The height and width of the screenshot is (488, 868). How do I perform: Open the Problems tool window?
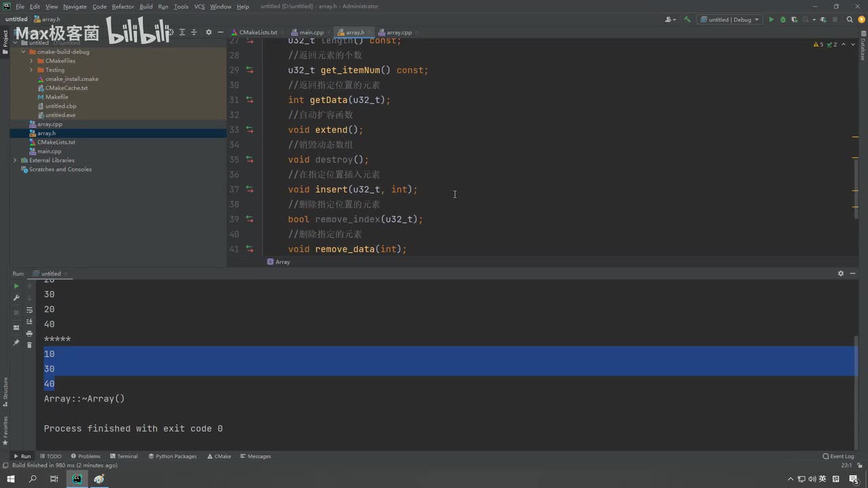(x=85, y=456)
